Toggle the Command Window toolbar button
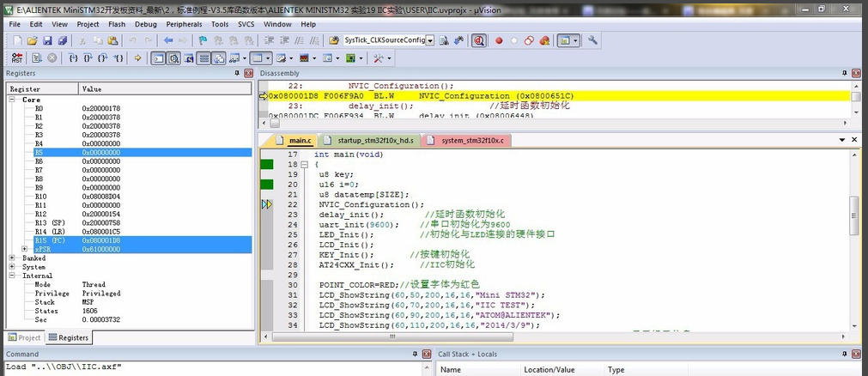868x376 pixels. point(158,58)
